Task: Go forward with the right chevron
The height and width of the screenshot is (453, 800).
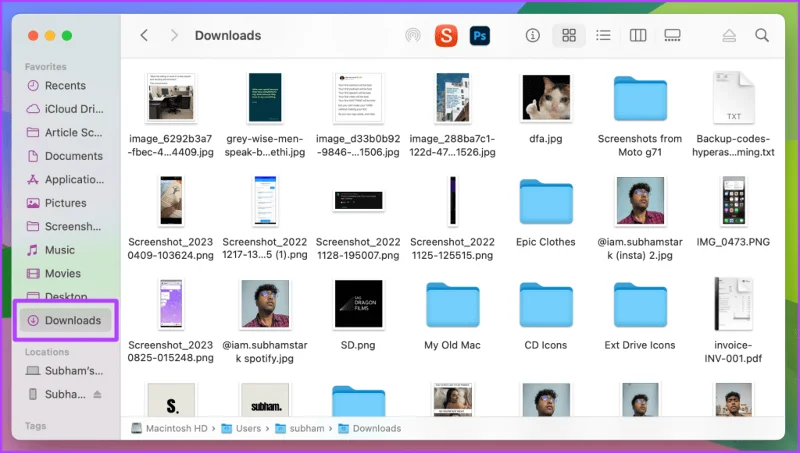Action: (174, 35)
